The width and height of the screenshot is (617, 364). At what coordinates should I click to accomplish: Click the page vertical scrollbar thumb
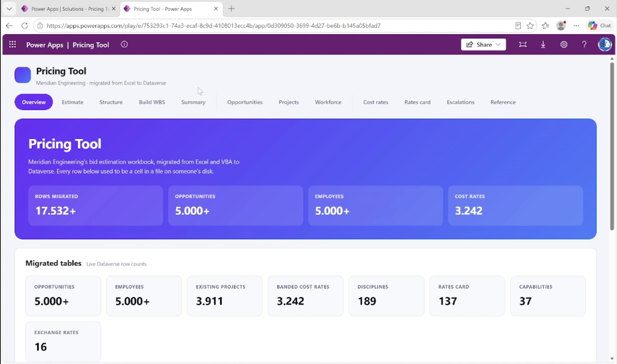pos(612,146)
